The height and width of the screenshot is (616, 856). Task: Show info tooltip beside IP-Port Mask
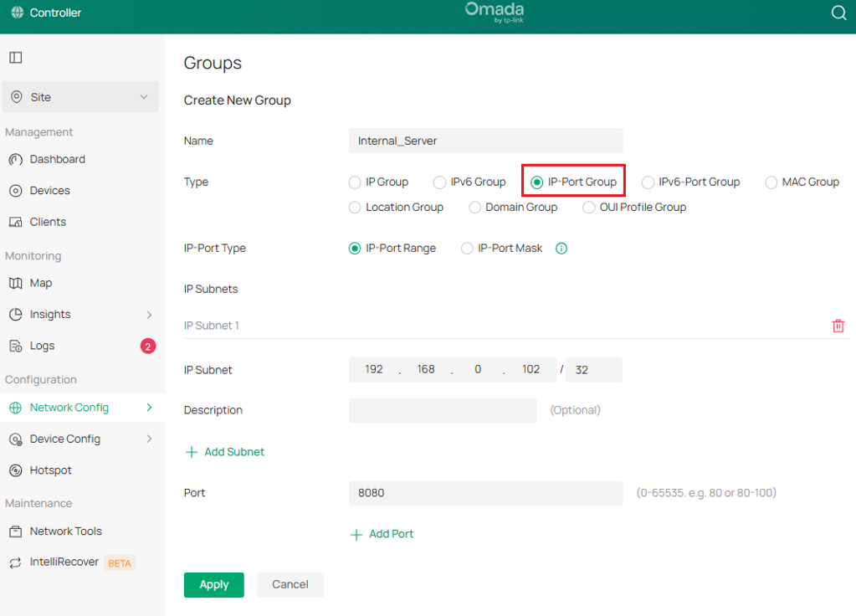pyautogui.click(x=561, y=249)
